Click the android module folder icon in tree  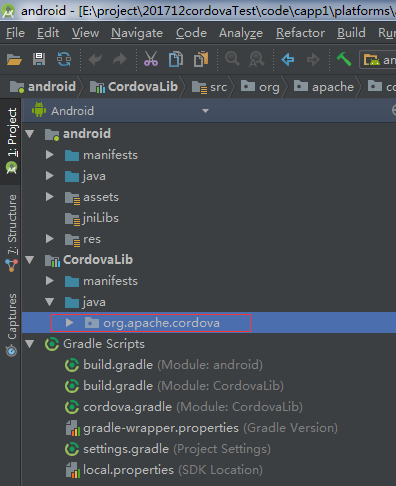click(x=52, y=134)
